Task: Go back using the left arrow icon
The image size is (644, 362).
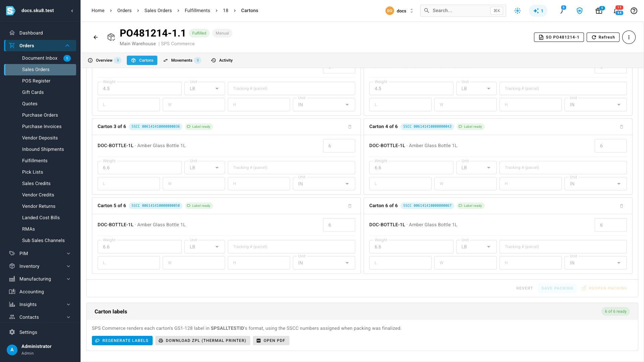Action: (96, 37)
